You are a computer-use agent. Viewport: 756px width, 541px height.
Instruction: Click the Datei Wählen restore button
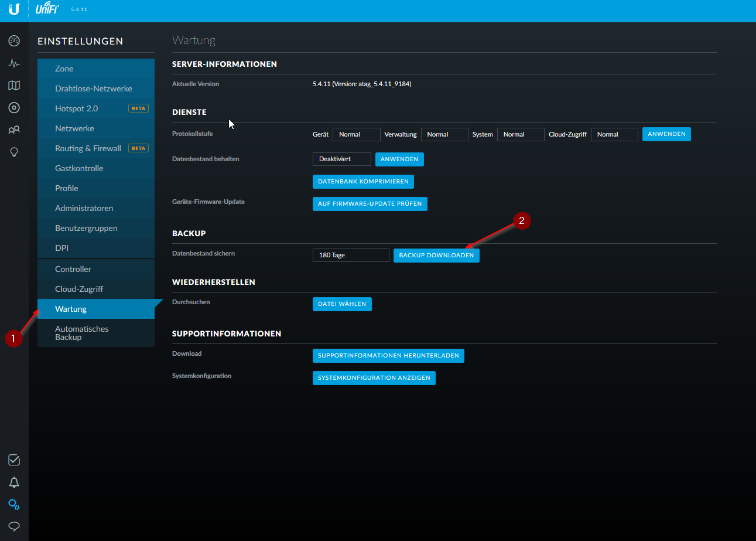tap(342, 304)
